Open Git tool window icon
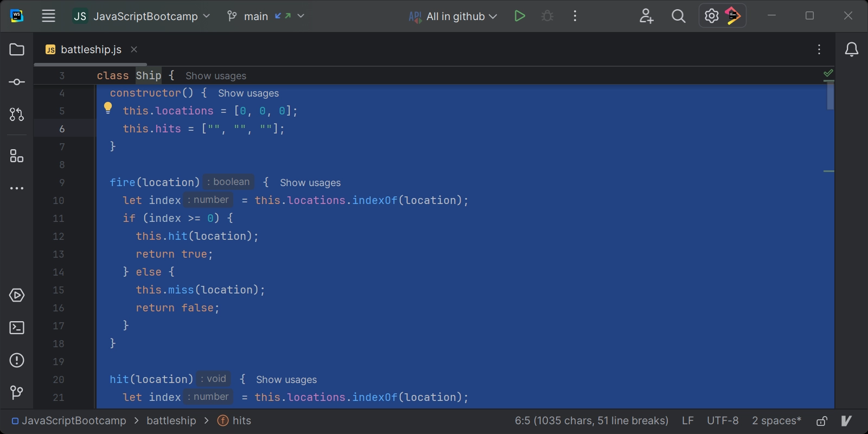Image resolution: width=868 pixels, height=434 pixels. tap(17, 392)
